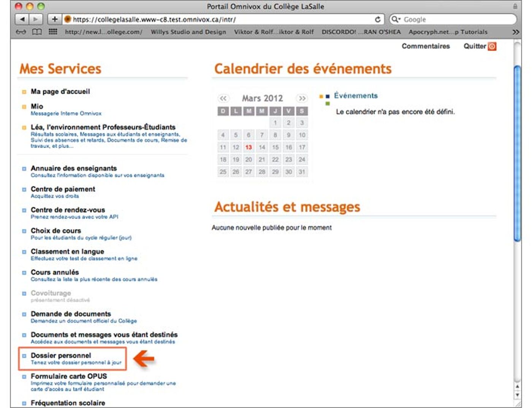
Task: Expand the bookmarks bar overflow chevron
Action: (x=515, y=32)
